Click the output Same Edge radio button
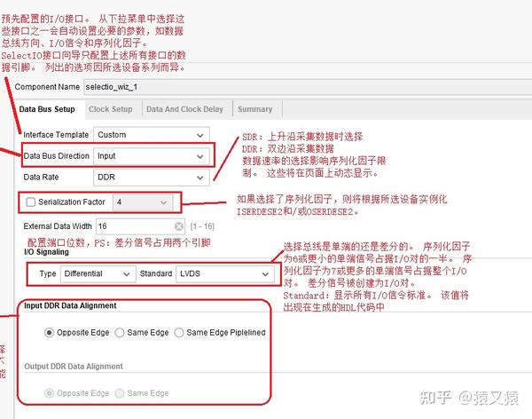Screen dimensions: 532x419 coord(120,393)
